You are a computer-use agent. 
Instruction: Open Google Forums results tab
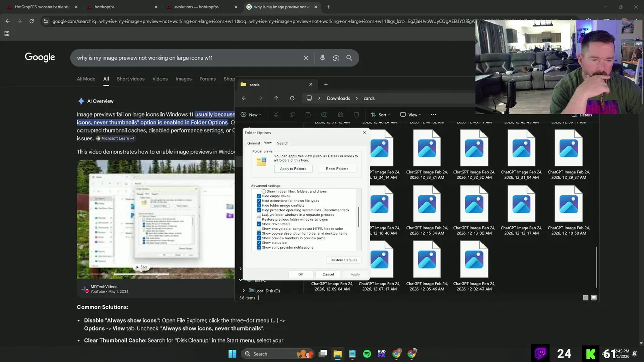(207, 79)
